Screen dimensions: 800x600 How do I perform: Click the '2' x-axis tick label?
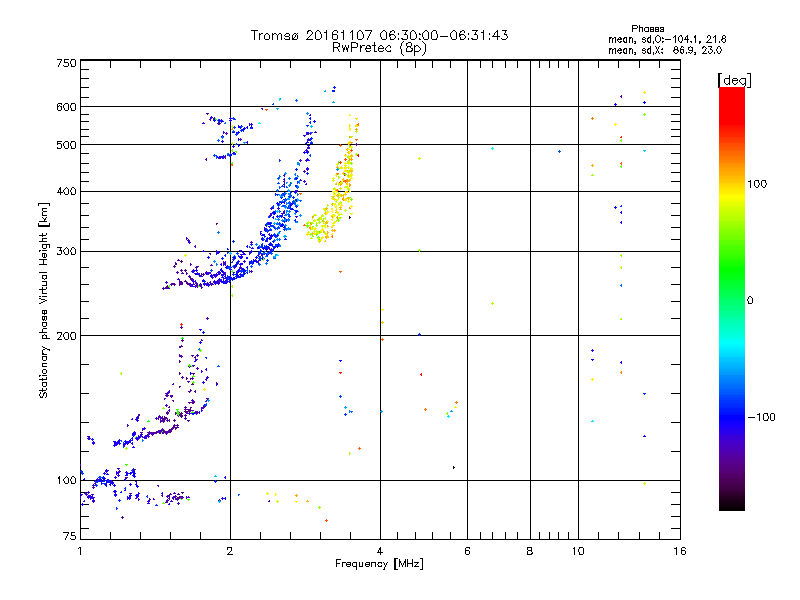pyautogui.click(x=230, y=551)
